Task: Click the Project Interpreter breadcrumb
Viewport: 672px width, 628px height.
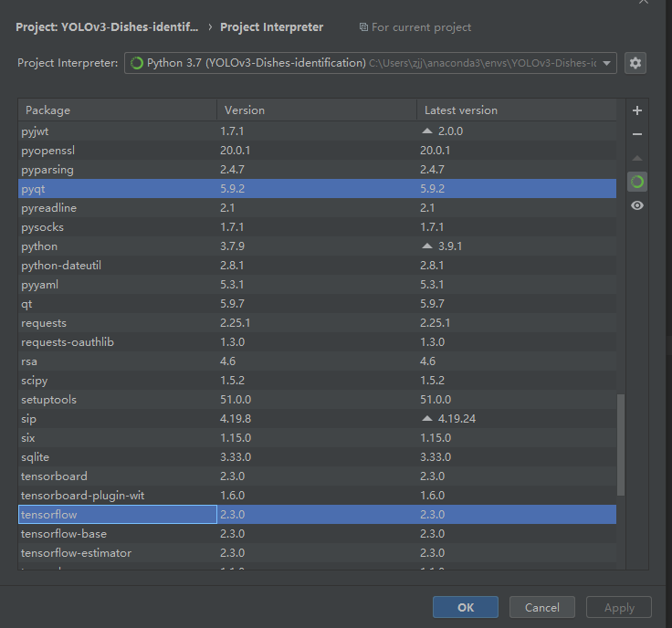Action: point(272,27)
